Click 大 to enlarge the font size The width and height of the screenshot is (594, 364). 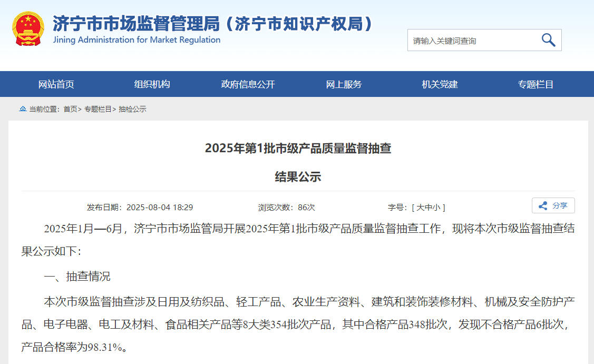420,206
